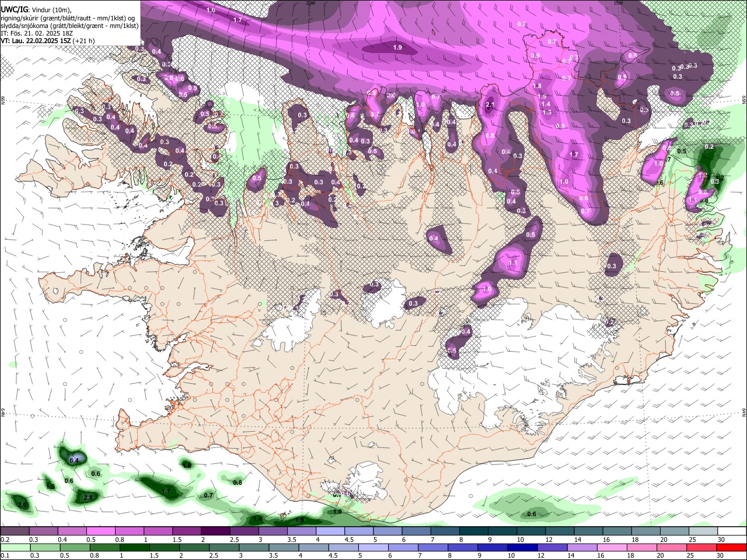The width and height of the screenshot is (747, 560).
Task: Pick the bright red 30 rain legend swatch
Action: [x=732, y=547]
